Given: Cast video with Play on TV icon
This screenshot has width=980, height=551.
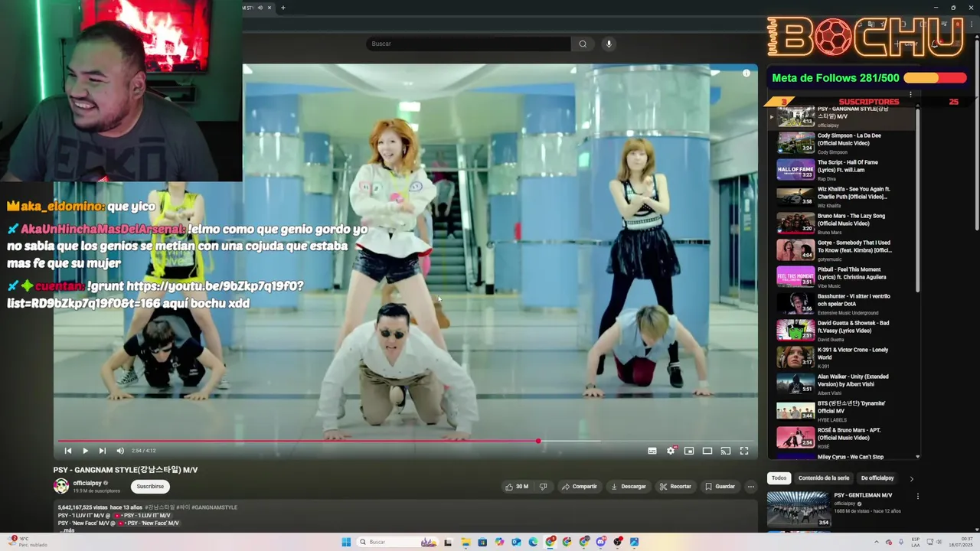Looking at the screenshot, I should (726, 451).
